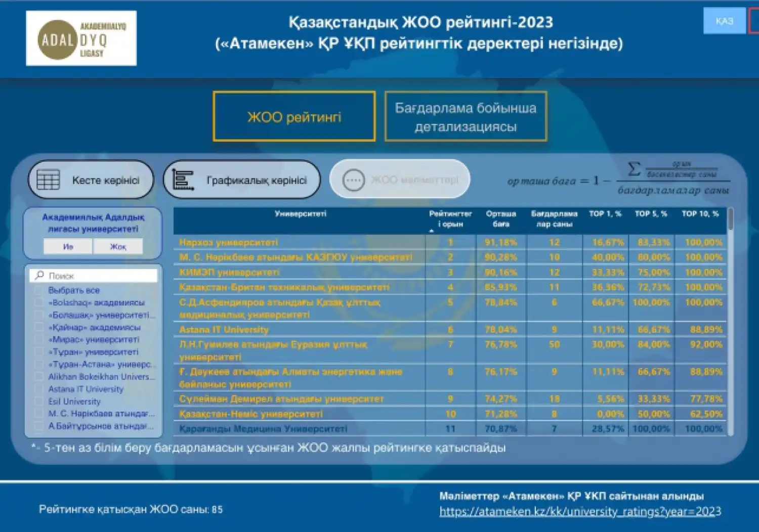Check the Esil University checkbox

tap(38, 401)
